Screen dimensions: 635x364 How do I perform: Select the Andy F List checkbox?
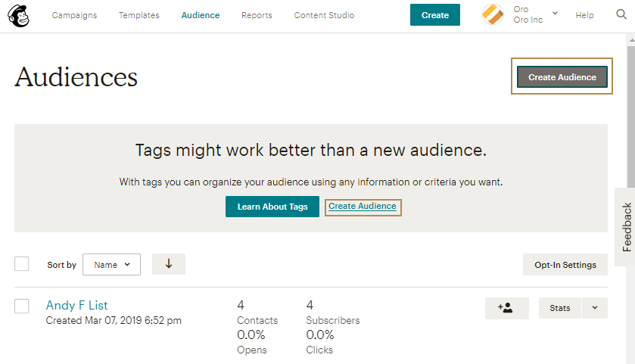(x=22, y=306)
